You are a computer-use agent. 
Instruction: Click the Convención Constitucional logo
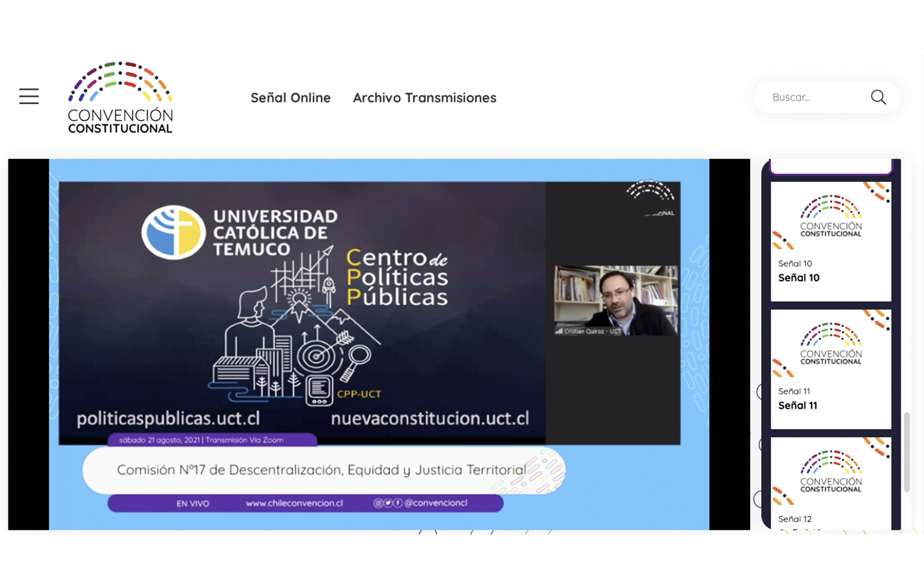pyautogui.click(x=120, y=97)
